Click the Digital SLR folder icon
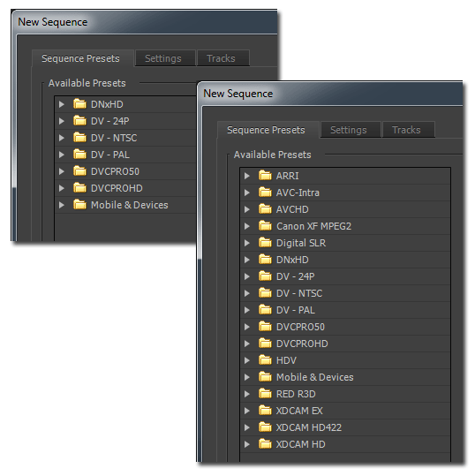Screen dimensions: 475x476 coord(265,242)
